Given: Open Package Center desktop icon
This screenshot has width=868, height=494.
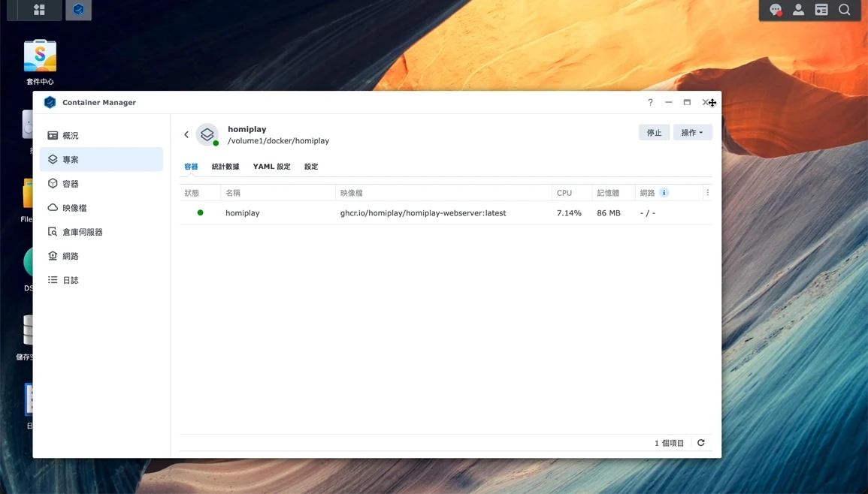Looking at the screenshot, I should [x=40, y=62].
